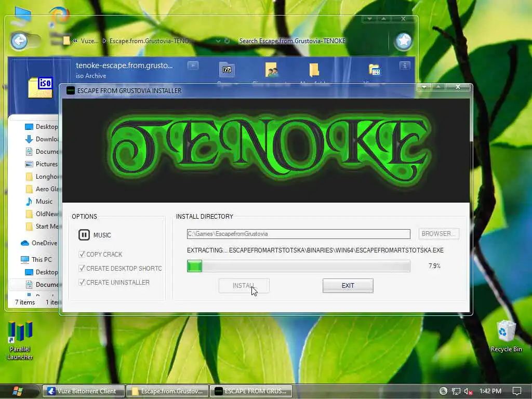Image resolution: width=532 pixels, height=399 pixels.
Task: Select Documents under This PC
Action: point(42,285)
